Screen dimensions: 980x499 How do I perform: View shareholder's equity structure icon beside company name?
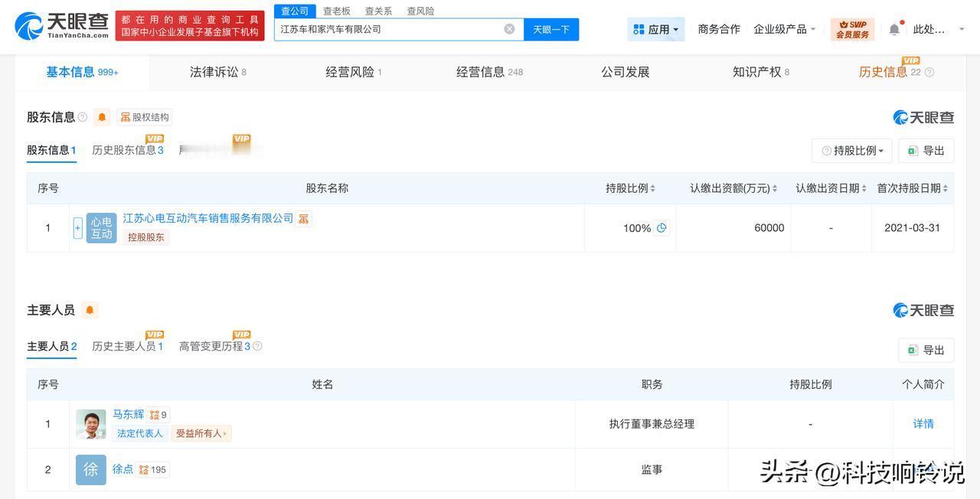pos(304,219)
